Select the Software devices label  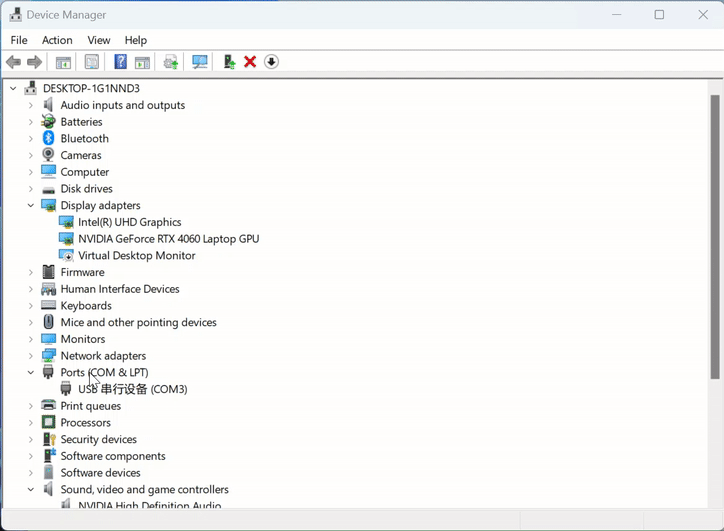click(100, 472)
